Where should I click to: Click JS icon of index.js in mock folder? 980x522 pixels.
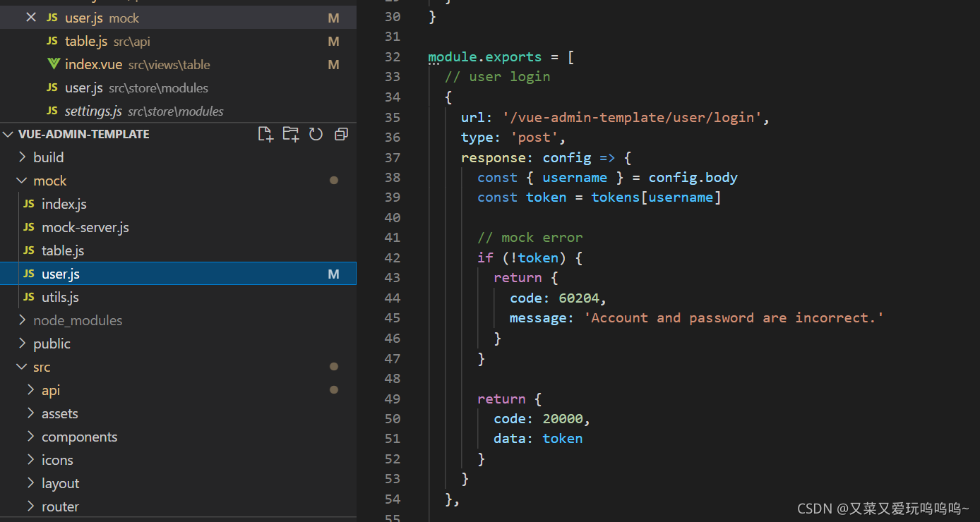pyautogui.click(x=29, y=204)
